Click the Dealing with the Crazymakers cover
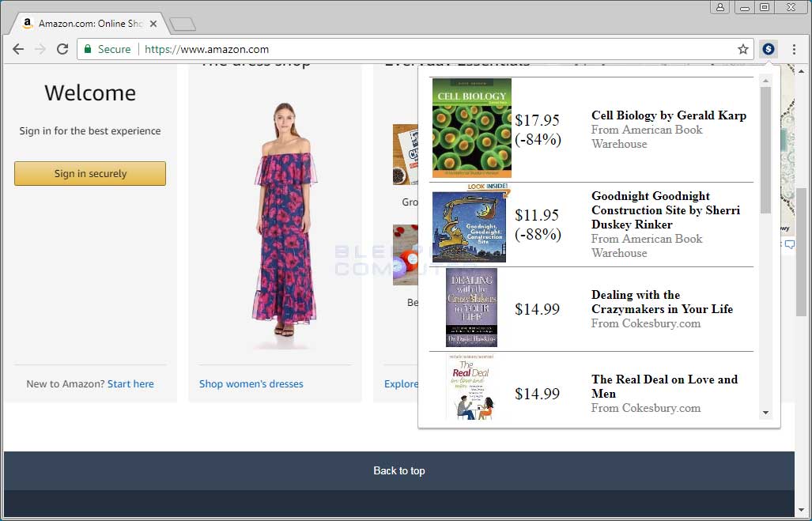Image resolution: width=812 pixels, height=521 pixels. [471, 308]
